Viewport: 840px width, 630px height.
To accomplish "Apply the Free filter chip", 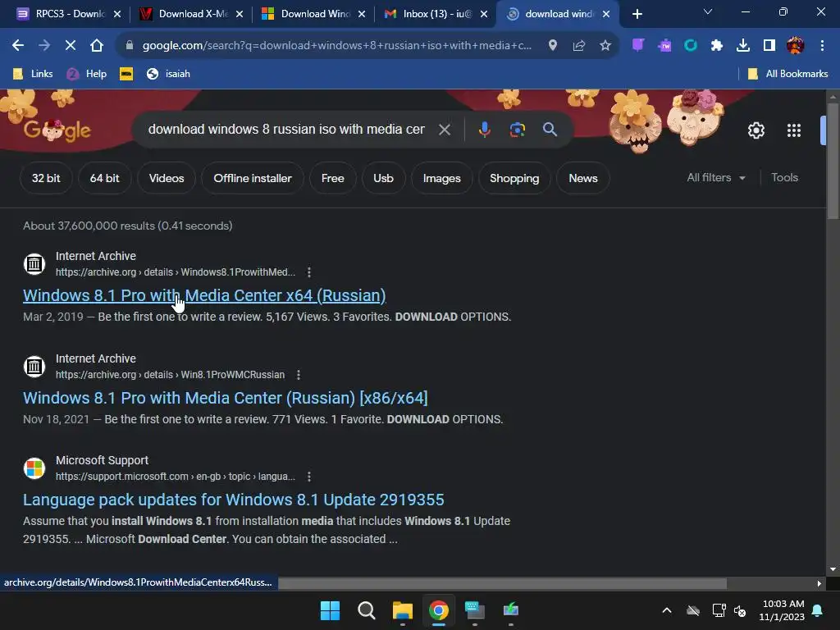I will point(333,178).
